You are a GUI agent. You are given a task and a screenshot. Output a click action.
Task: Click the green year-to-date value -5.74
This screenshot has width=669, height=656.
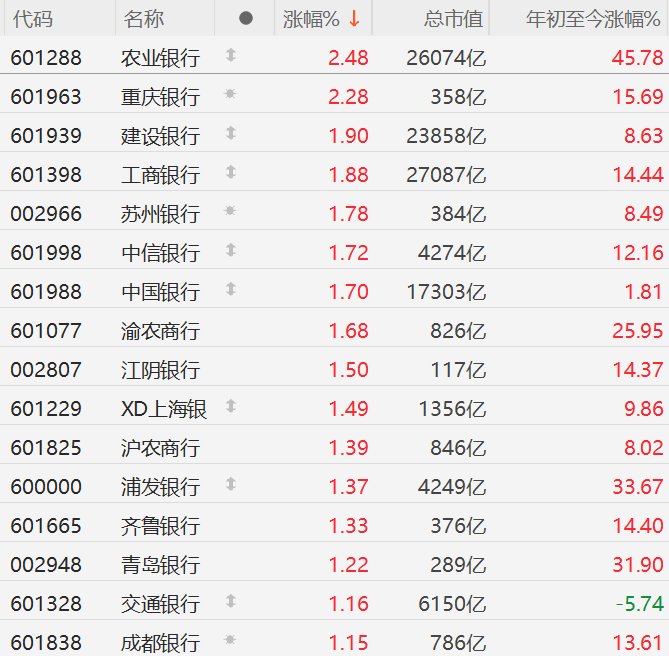point(640,604)
